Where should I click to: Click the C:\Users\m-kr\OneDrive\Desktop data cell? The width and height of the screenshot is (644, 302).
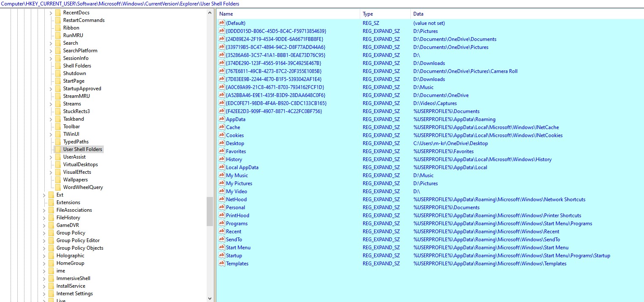450,143
